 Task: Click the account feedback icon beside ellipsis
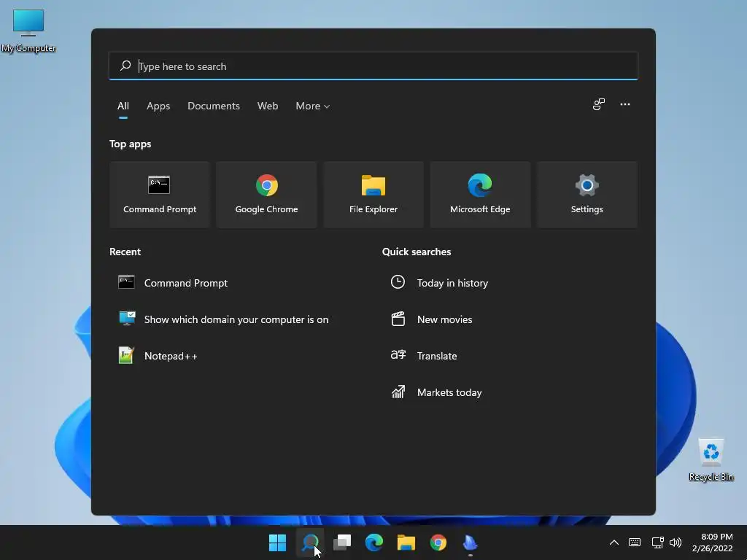(599, 104)
